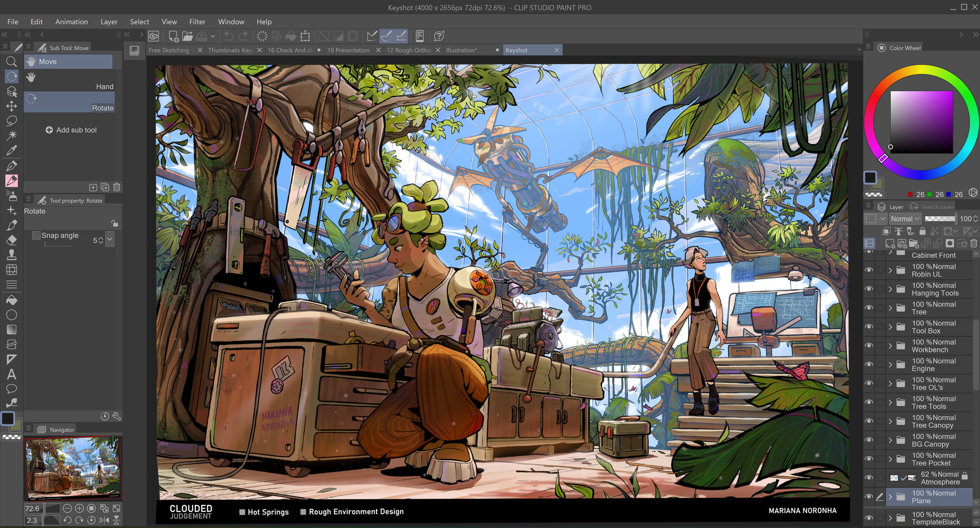Select the Fill bucket tool
The width and height of the screenshot is (980, 528).
[x=11, y=300]
